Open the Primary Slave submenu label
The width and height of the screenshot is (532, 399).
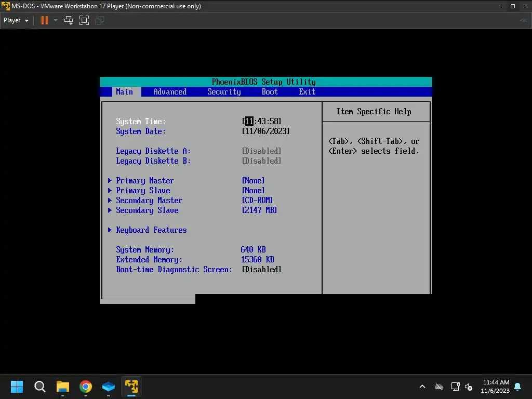coord(143,190)
